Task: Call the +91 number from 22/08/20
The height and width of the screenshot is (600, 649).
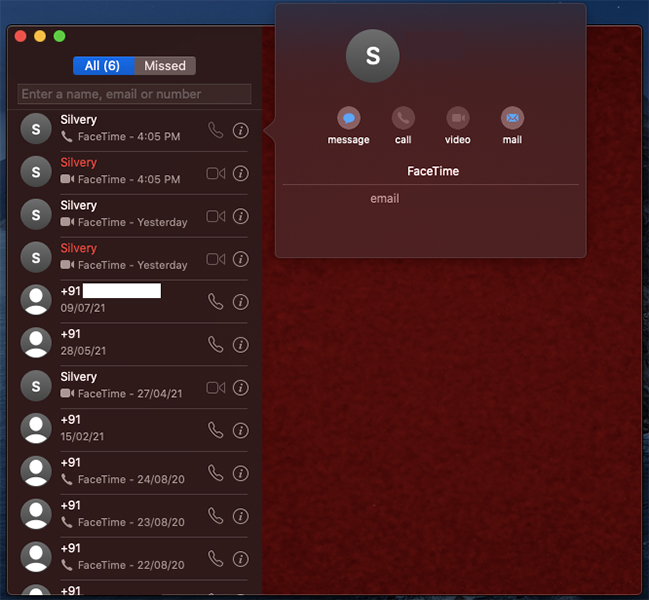Action: pos(216,559)
